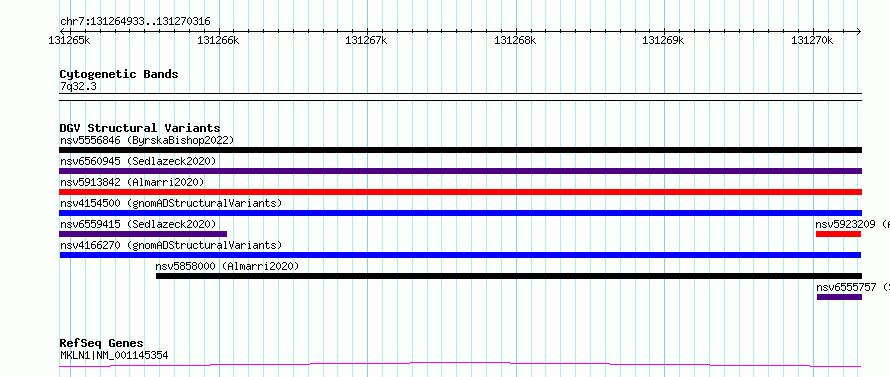Open nsv4166270 (gnomADStructuralVariants) label
This screenshot has width=890, height=377.
(x=171, y=245)
